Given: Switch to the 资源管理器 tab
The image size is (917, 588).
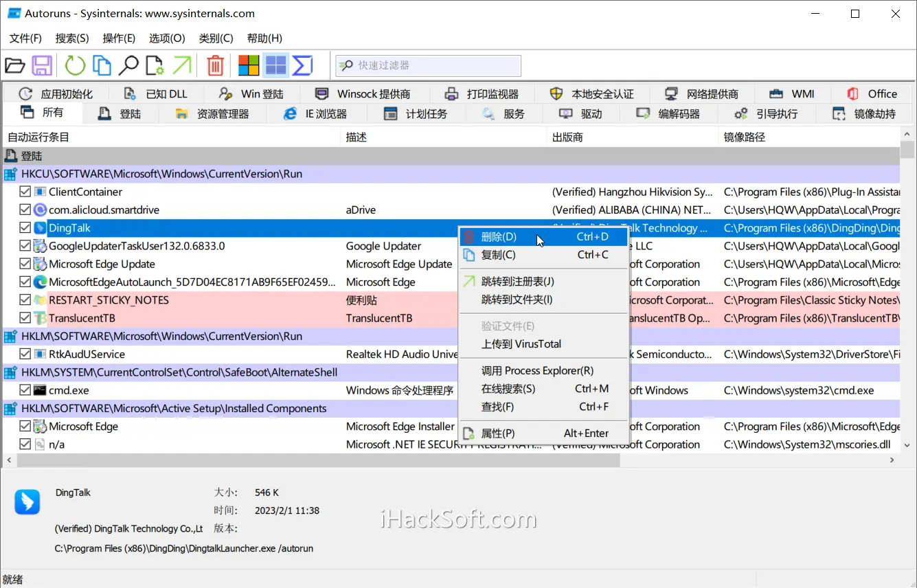Looking at the screenshot, I should (x=212, y=114).
